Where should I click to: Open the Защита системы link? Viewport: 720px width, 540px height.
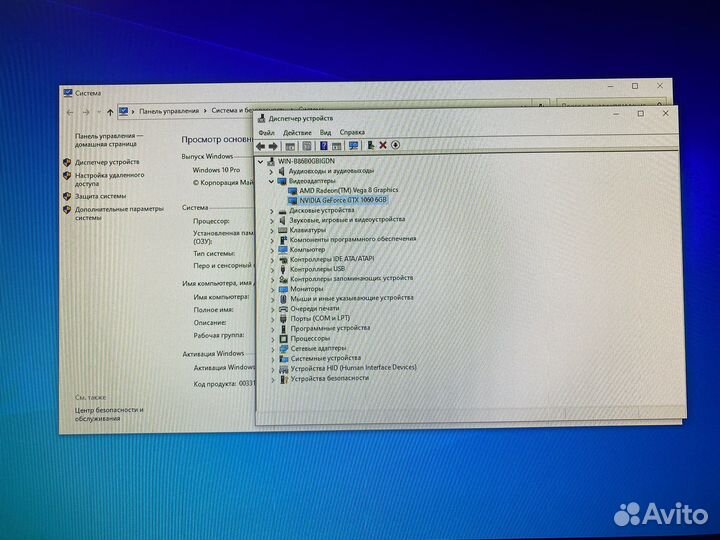pos(100,196)
